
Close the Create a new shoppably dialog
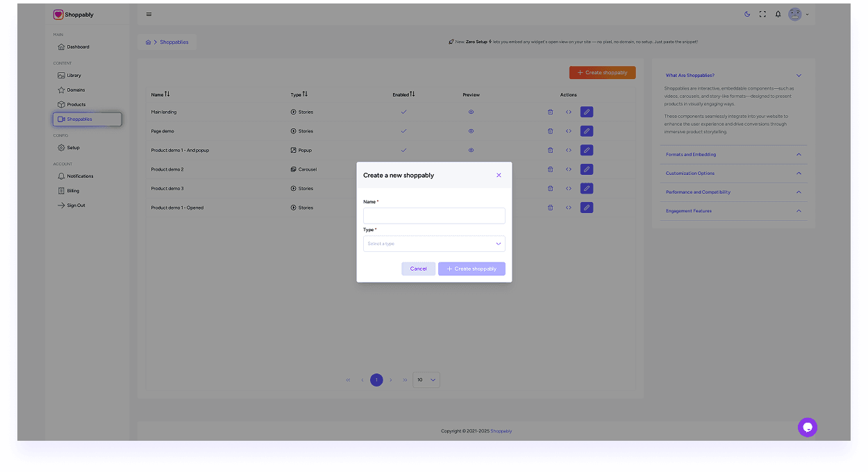point(499,176)
